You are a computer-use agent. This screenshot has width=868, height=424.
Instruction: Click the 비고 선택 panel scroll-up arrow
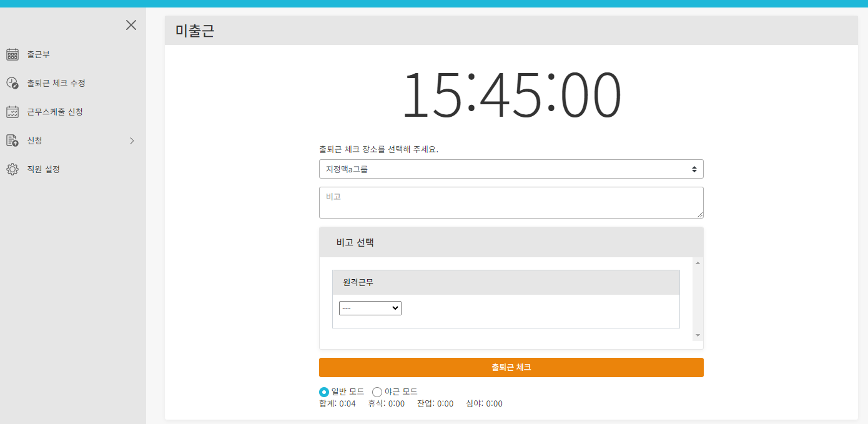(698, 263)
